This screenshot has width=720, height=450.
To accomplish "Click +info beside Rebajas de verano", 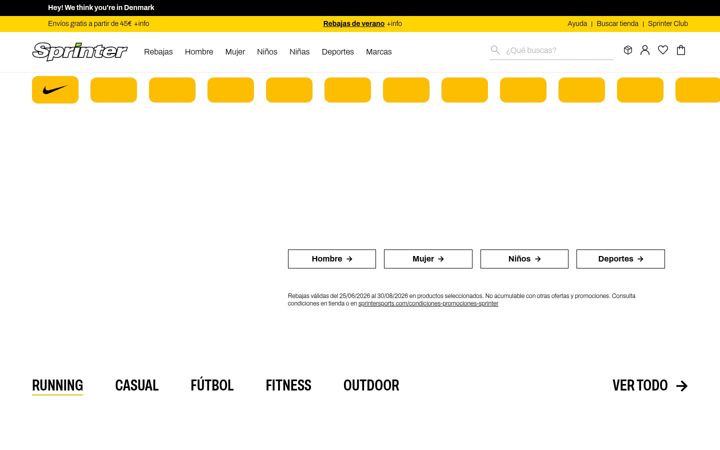I will click(x=394, y=23).
